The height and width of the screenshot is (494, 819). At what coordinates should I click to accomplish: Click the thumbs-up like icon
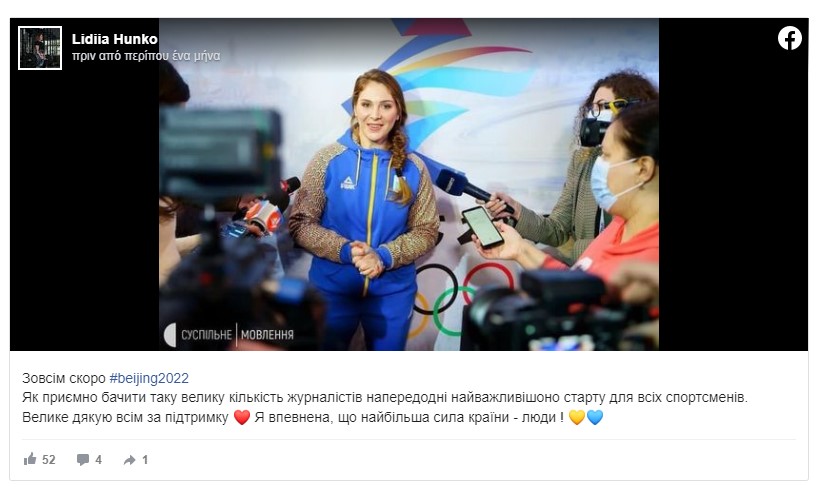[30, 459]
